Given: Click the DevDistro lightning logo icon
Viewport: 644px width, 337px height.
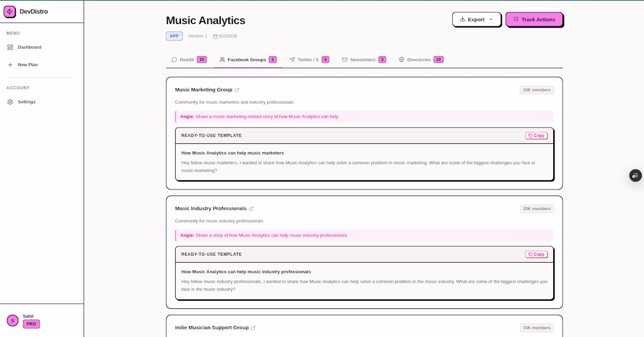Looking at the screenshot, I should [x=9, y=12].
